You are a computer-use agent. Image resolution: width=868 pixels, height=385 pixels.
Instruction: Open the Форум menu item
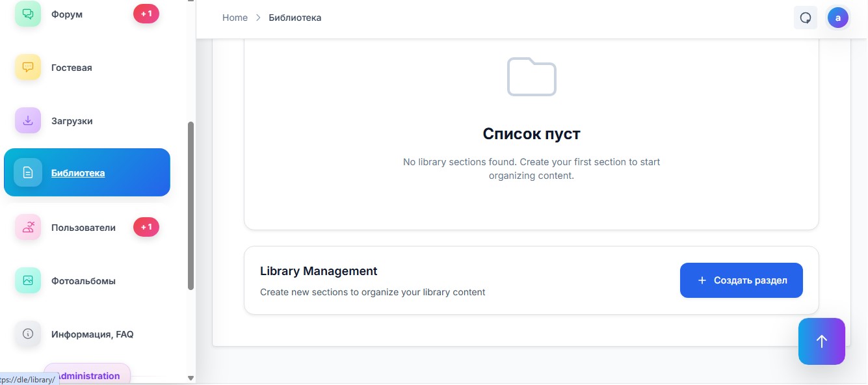67,14
